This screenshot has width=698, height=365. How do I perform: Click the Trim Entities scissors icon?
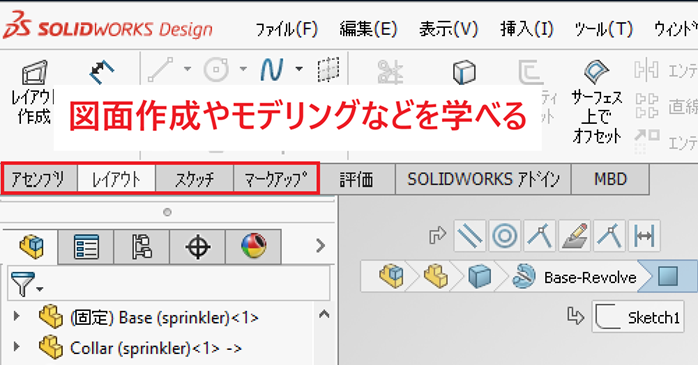click(x=390, y=71)
